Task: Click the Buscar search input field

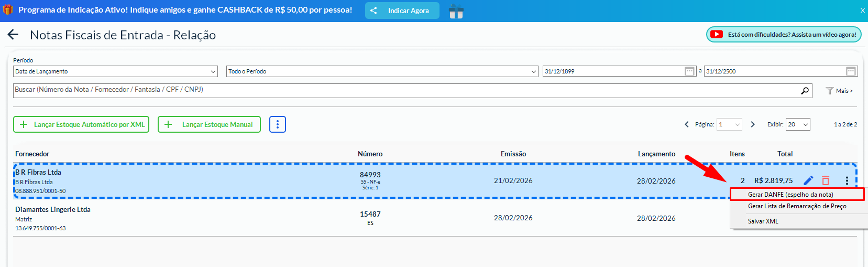Action: point(403,90)
